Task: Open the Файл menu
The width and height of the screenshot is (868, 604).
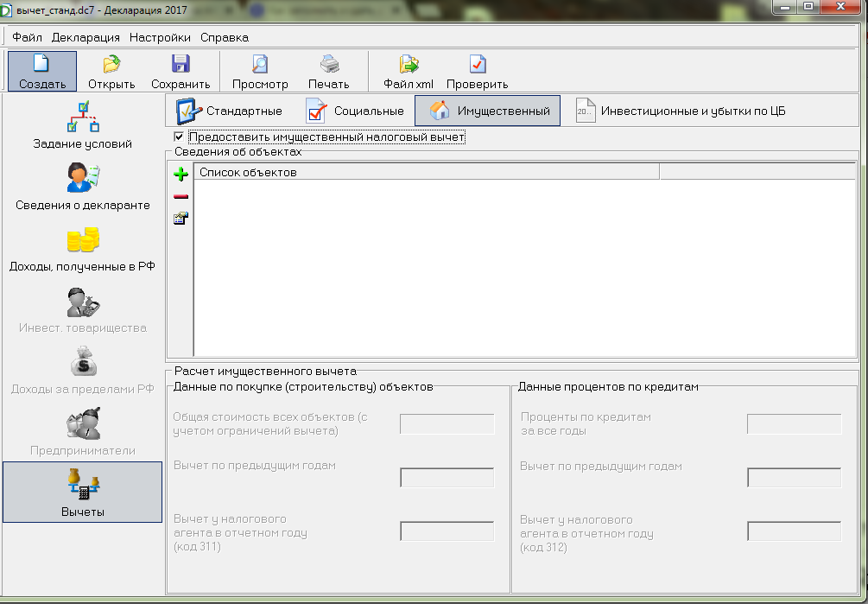Action: click(x=27, y=38)
